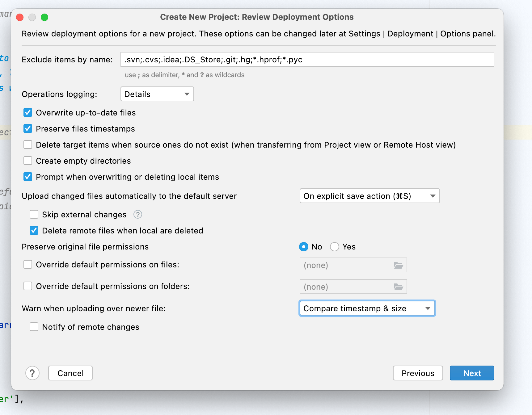Open the Operations logging Details dropdown
This screenshot has height=415, width=532.
pos(157,94)
